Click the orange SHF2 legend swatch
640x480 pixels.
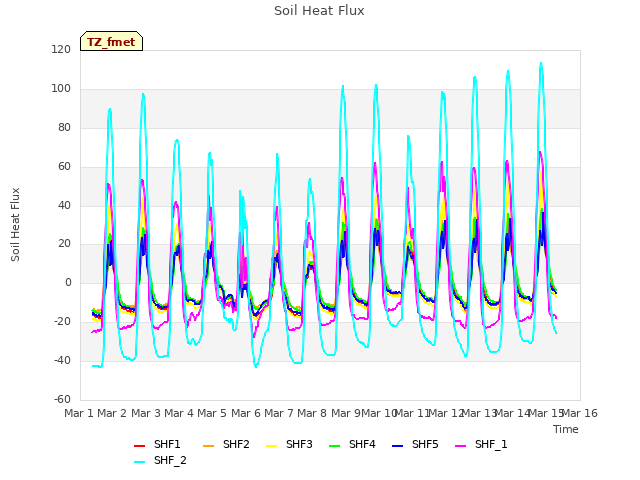click(x=209, y=446)
